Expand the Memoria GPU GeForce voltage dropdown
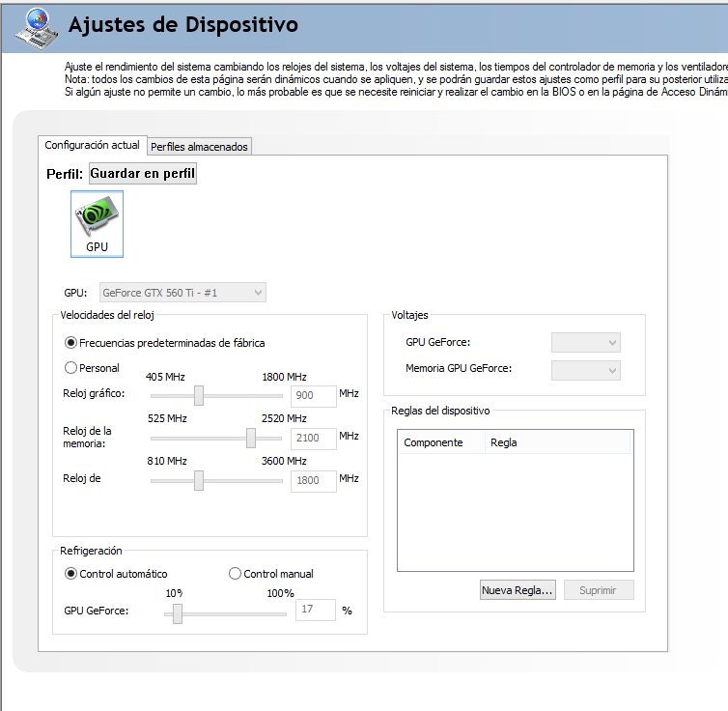The image size is (728, 711). pyautogui.click(x=585, y=370)
